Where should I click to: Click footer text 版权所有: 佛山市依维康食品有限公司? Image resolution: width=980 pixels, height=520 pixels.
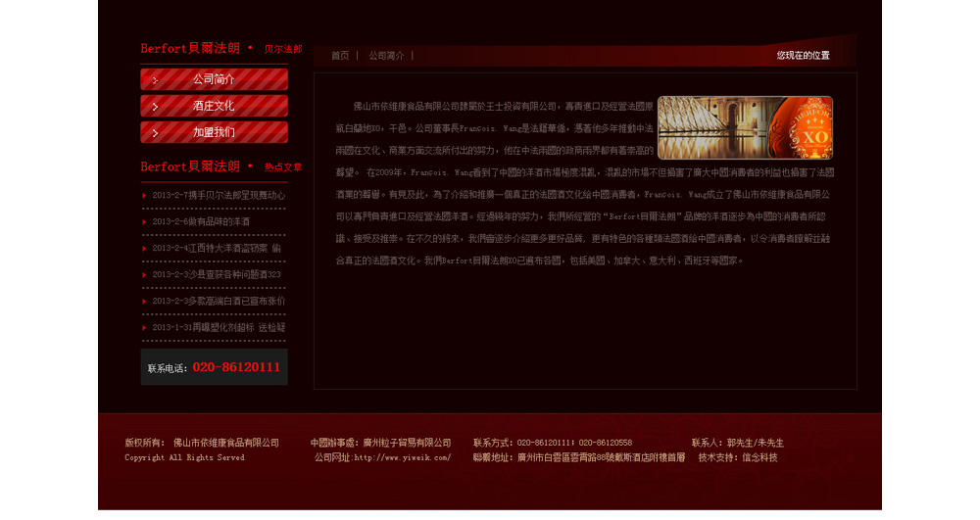click(x=202, y=443)
